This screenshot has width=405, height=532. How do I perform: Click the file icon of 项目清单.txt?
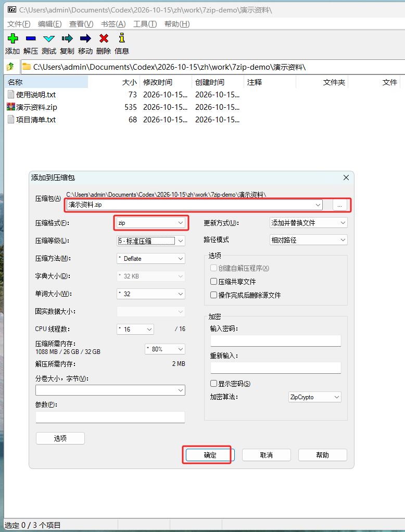point(11,119)
